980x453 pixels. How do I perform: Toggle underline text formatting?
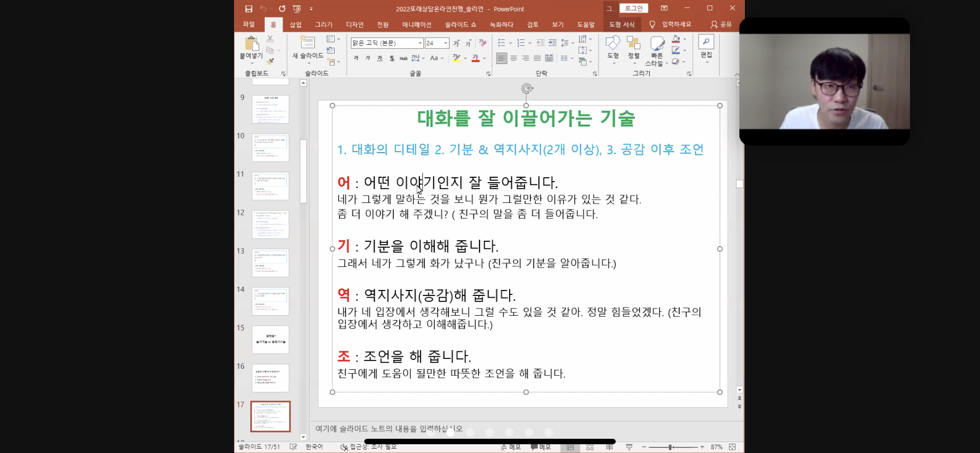(x=380, y=58)
